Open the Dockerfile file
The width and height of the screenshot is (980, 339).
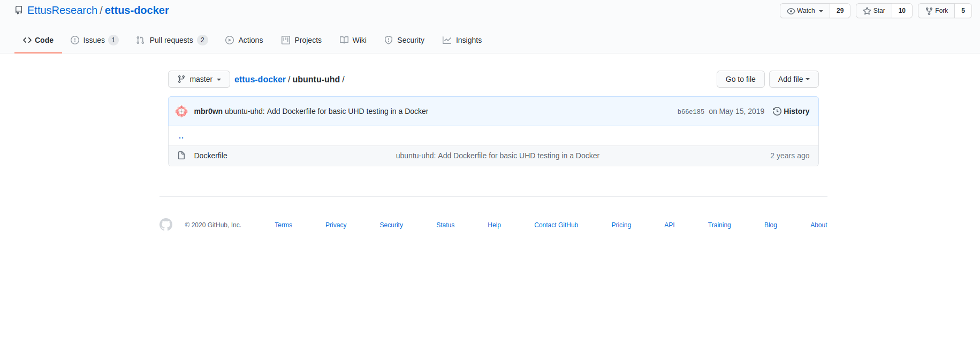[x=210, y=156]
